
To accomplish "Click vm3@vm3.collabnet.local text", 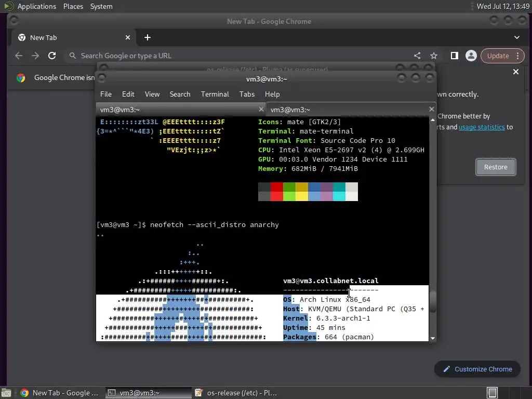I will (x=331, y=281).
